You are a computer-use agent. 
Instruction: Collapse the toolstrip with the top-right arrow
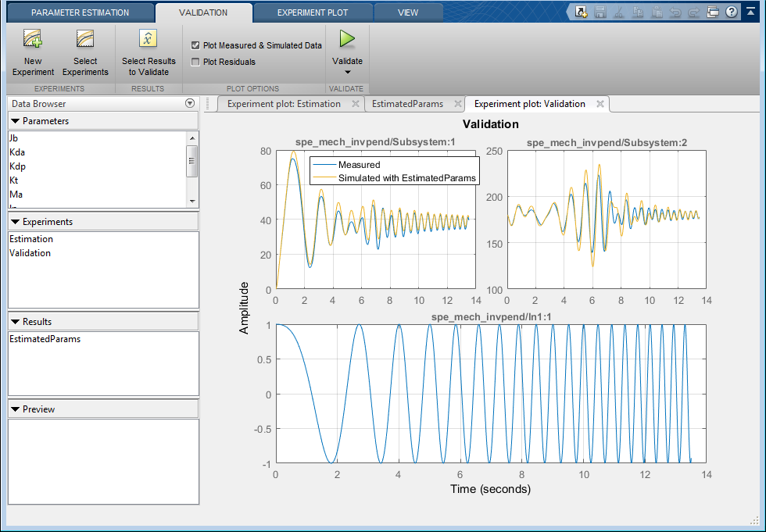pos(751,12)
